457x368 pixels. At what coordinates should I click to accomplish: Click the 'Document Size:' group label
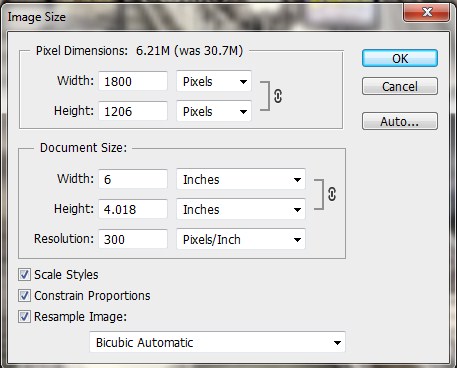83,148
